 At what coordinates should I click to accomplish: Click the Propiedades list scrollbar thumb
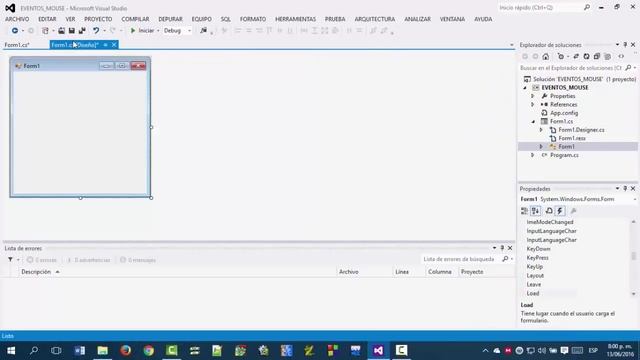(x=634, y=256)
